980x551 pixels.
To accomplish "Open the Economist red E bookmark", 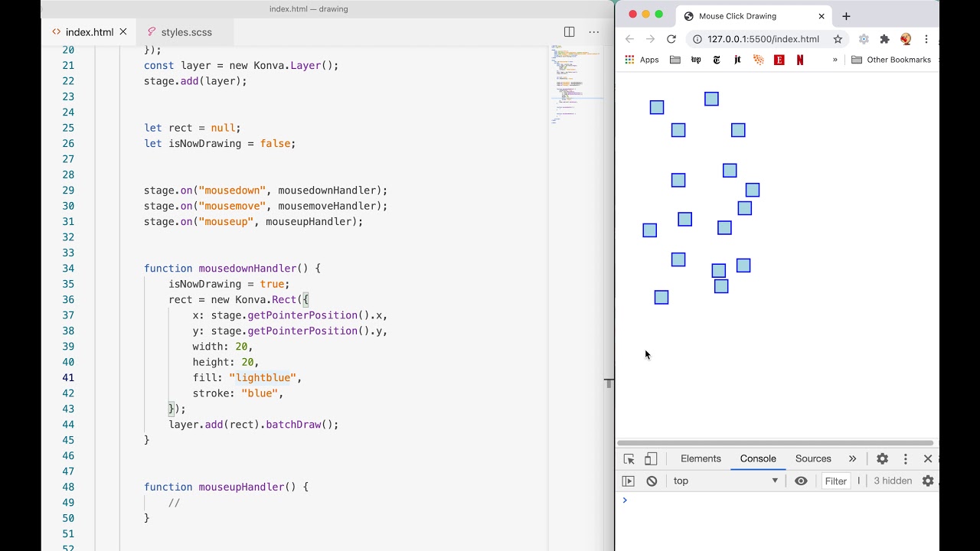I will (x=779, y=60).
